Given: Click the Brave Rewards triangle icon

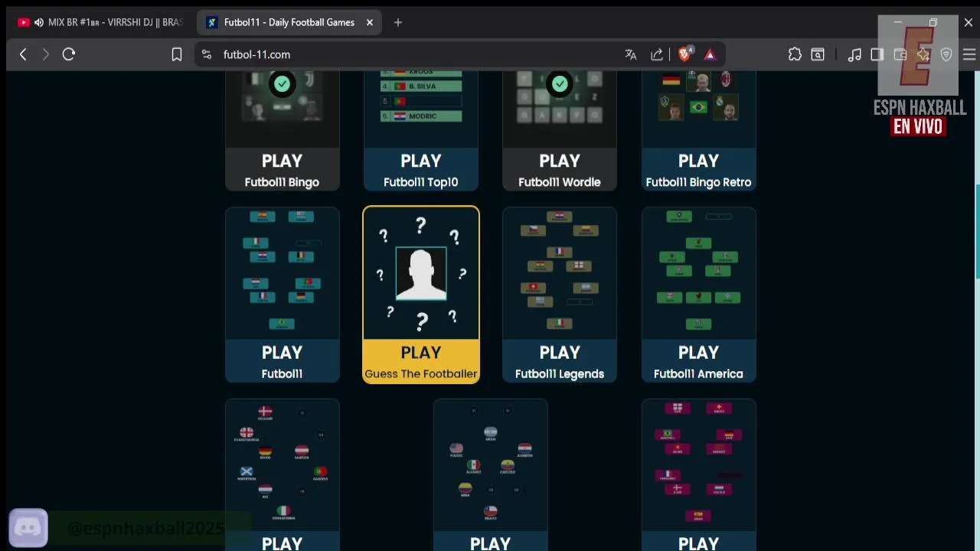Looking at the screenshot, I should [x=710, y=54].
